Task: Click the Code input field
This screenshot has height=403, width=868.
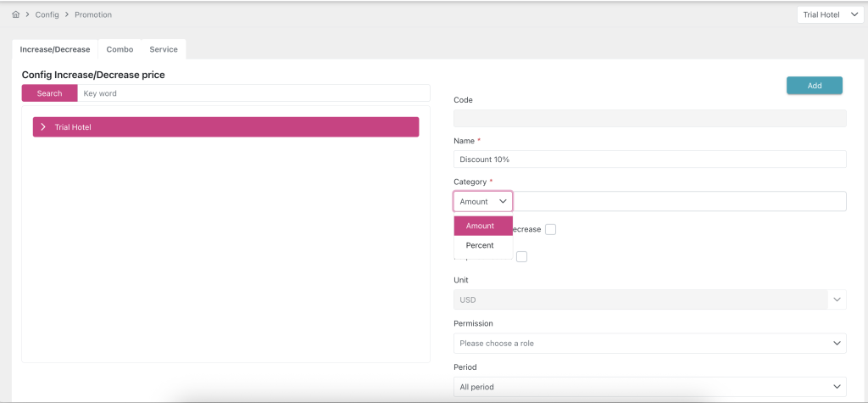Action: coord(649,119)
